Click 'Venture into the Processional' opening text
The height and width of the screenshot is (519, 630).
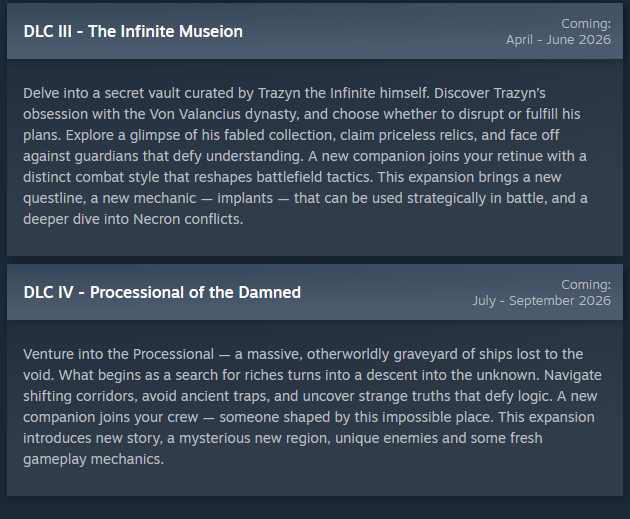(119, 354)
